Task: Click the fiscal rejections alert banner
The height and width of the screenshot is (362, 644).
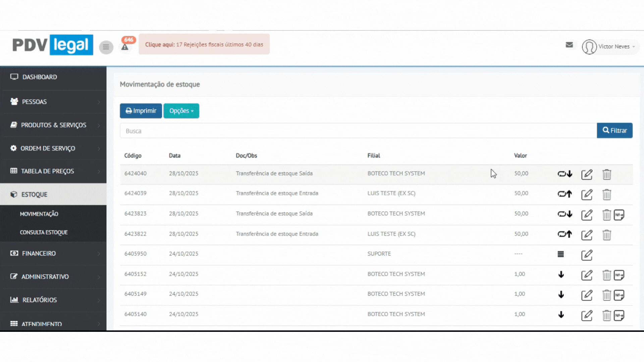Action: point(204,45)
